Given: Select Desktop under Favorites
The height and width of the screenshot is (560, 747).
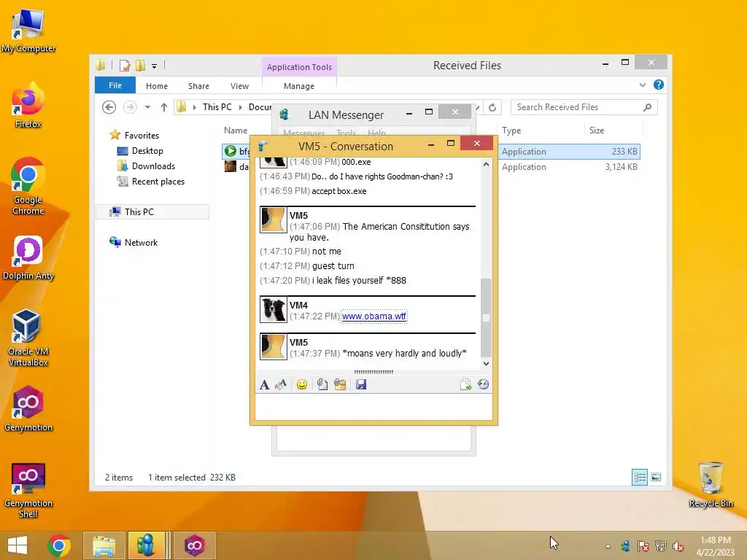Looking at the screenshot, I should tap(147, 151).
